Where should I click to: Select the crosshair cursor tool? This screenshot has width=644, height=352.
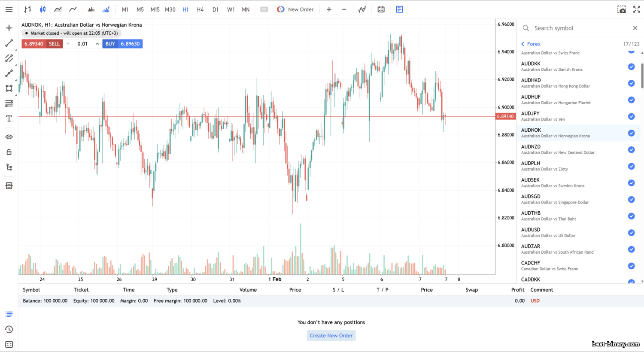pyautogui.click(x=9, y=28)
